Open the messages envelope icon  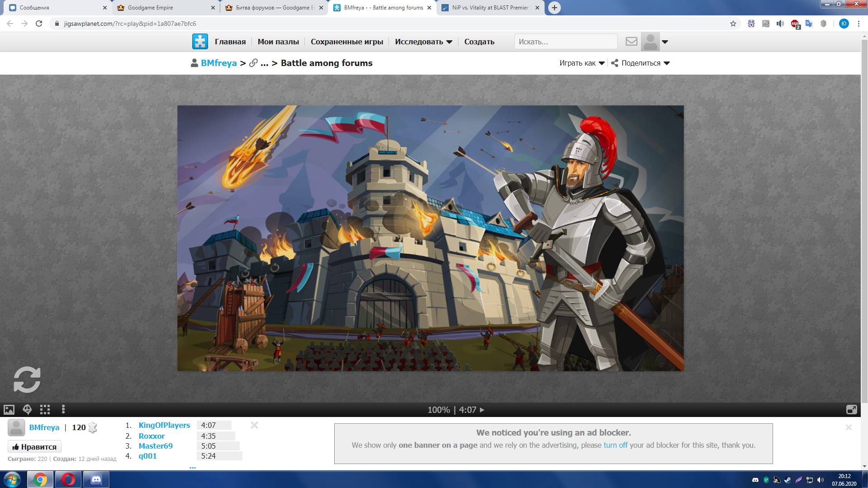pyautogui.click(x=631, y=42)
